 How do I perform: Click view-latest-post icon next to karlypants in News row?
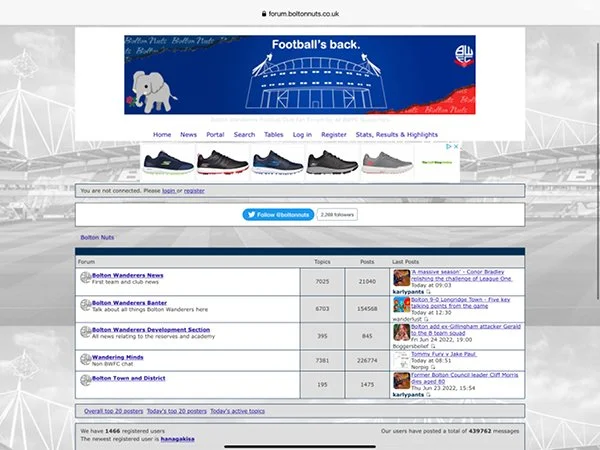click(x=429, y=292)
